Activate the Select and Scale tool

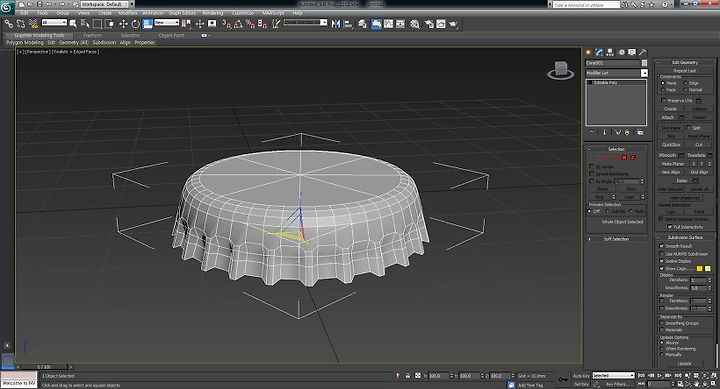coord(147,23)
